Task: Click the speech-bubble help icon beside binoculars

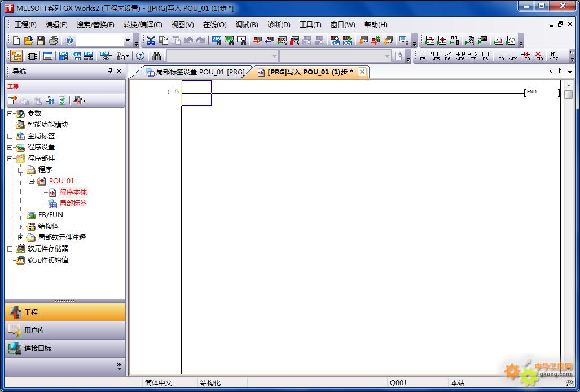Action: pyautogui.click(x=140, y=56)
